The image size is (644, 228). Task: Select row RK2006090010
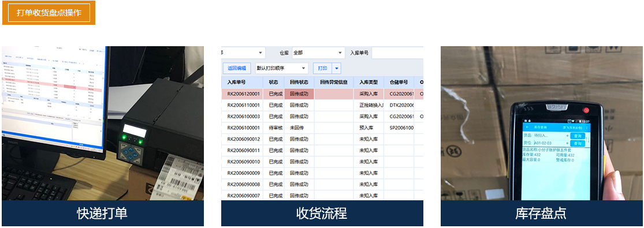322,162
